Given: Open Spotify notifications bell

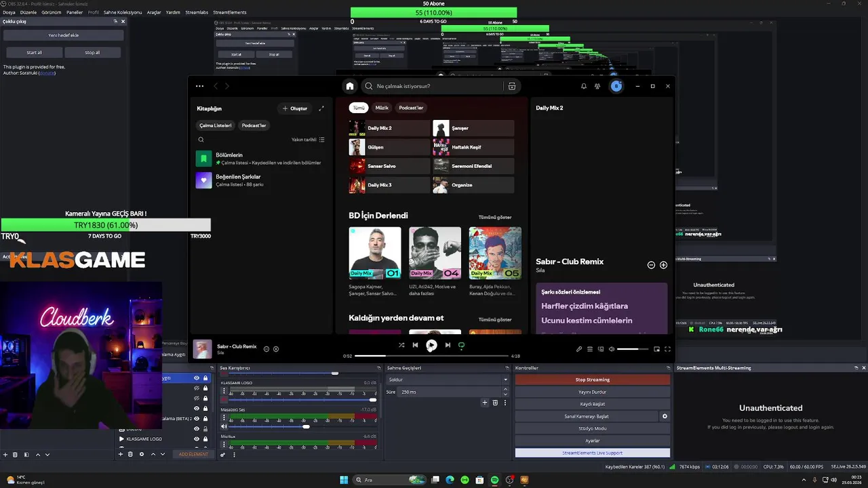Looking at the screenshot, I should [x=583, y=86].
